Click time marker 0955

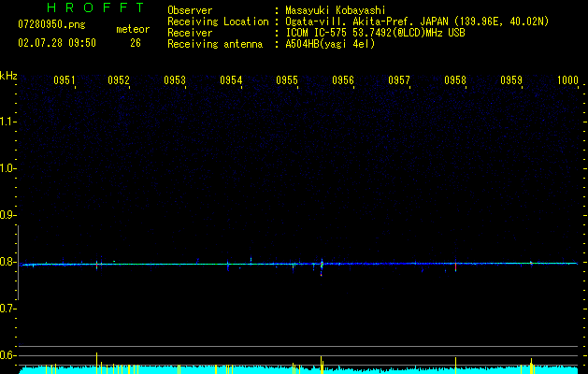coord(287,80)
